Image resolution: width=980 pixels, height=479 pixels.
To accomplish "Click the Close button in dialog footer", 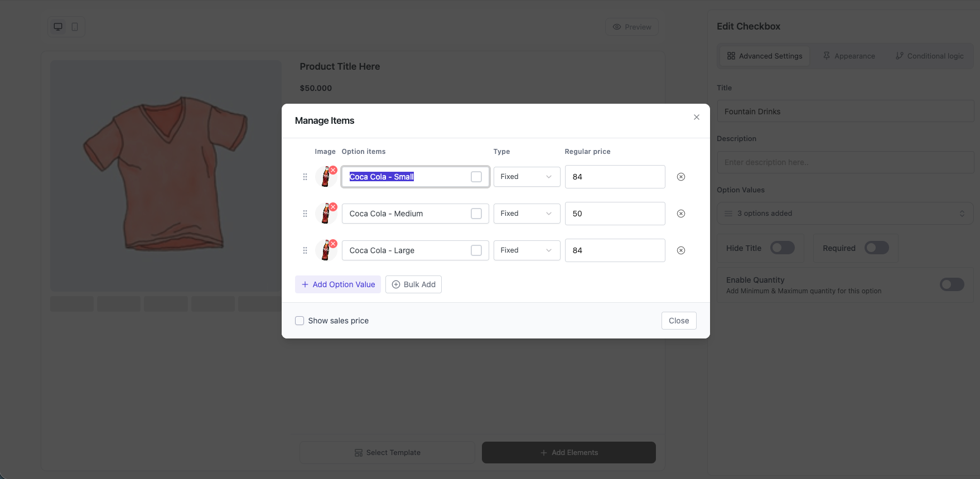I will pos(679,321).
